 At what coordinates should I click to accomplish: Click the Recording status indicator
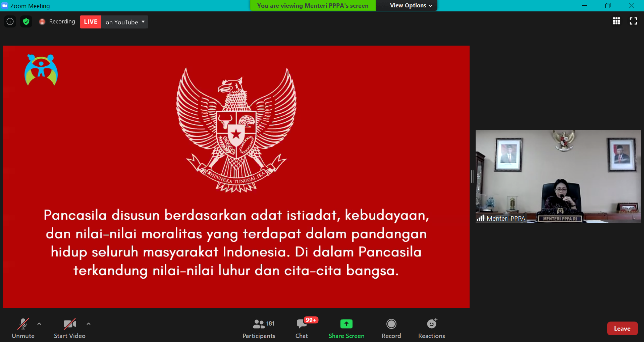click(57, 22)
